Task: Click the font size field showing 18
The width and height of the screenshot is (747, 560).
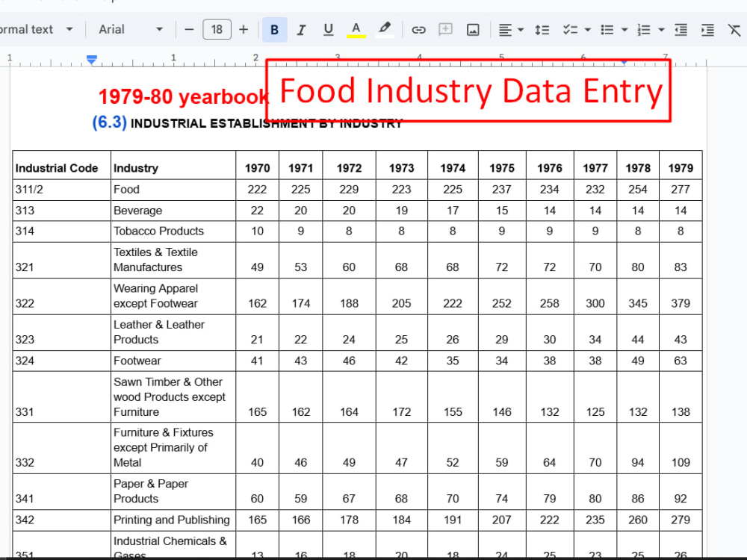Action: [x=217, y=30]
